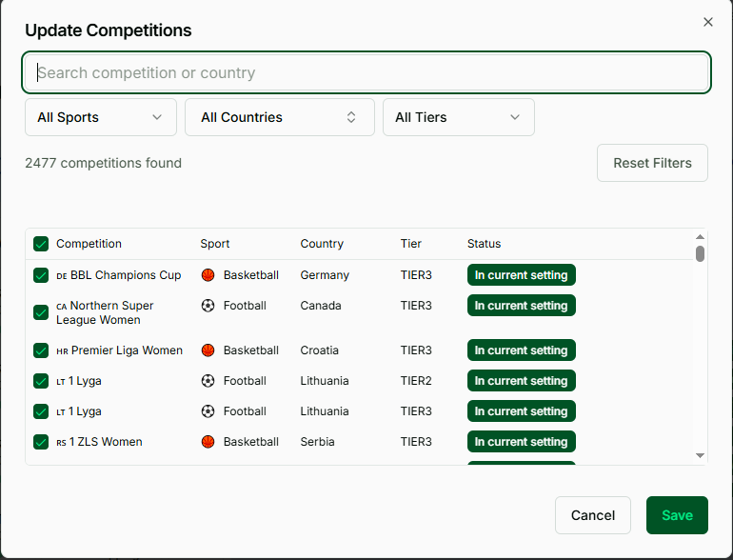The image size is (733, 560).
Task: Click the CA country code by Northern Super League
Action: 62,307
